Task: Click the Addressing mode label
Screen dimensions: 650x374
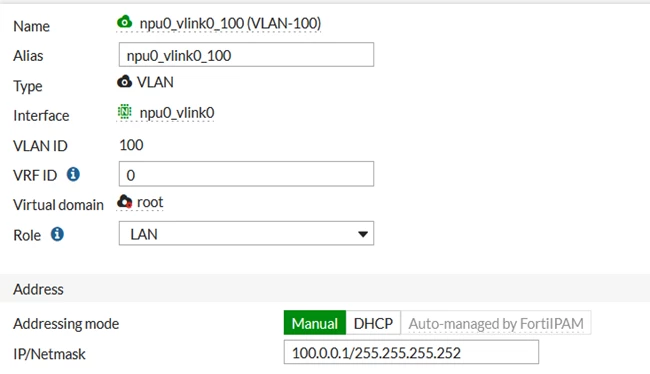Action: tap(66, 323)
